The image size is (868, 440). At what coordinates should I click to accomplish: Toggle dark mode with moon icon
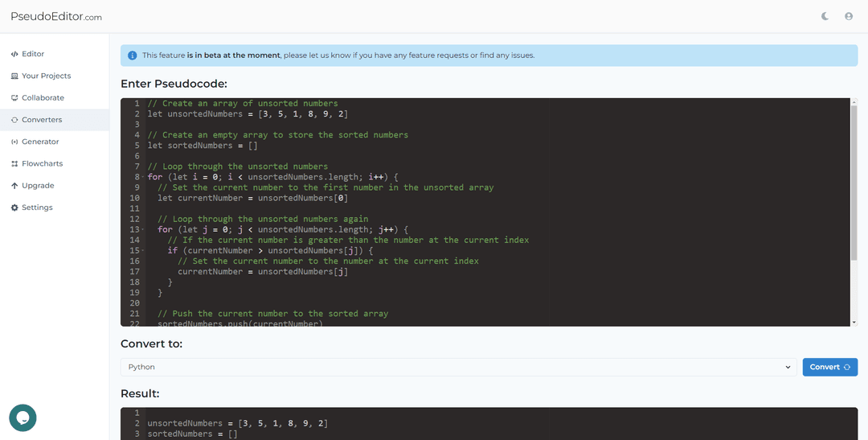(825, 16)
